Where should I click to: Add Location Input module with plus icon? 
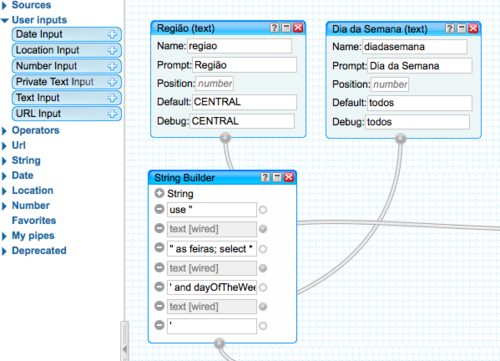[x=112, y=50]
